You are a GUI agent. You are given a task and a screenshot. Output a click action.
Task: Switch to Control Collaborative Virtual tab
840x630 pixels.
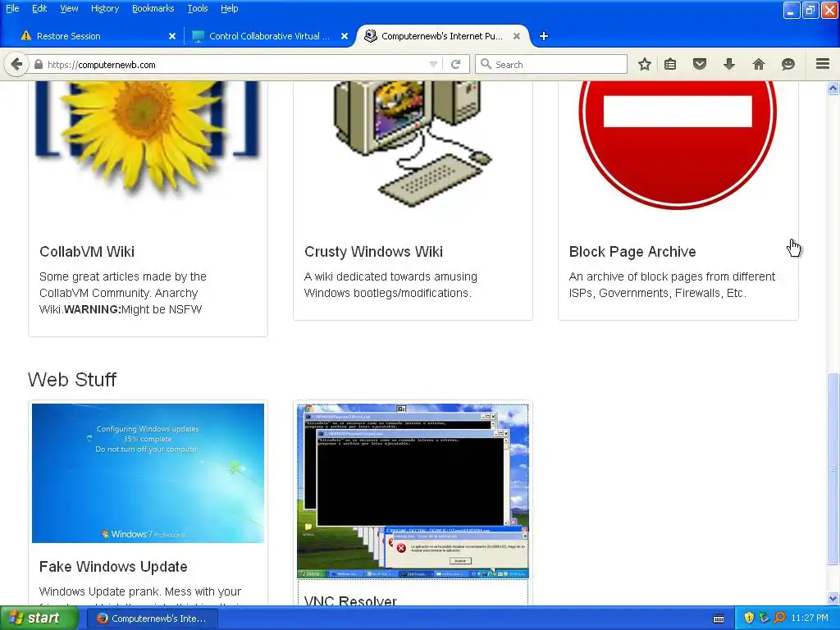[268, 36]
